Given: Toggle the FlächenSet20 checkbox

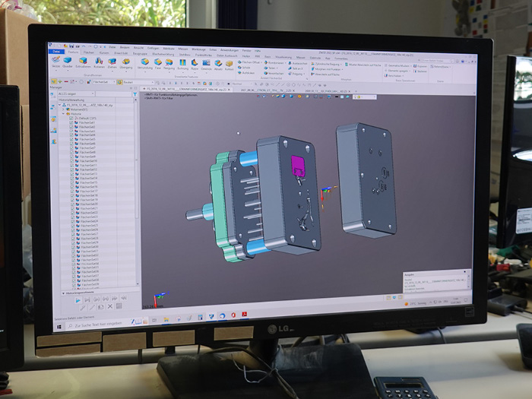Looking at the screenshot, I should (72, 204).
